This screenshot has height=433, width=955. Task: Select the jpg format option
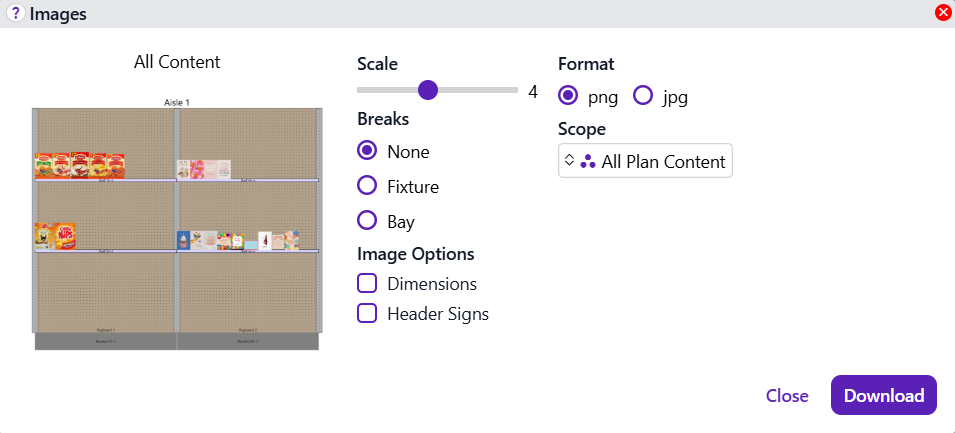click(643, 96)
